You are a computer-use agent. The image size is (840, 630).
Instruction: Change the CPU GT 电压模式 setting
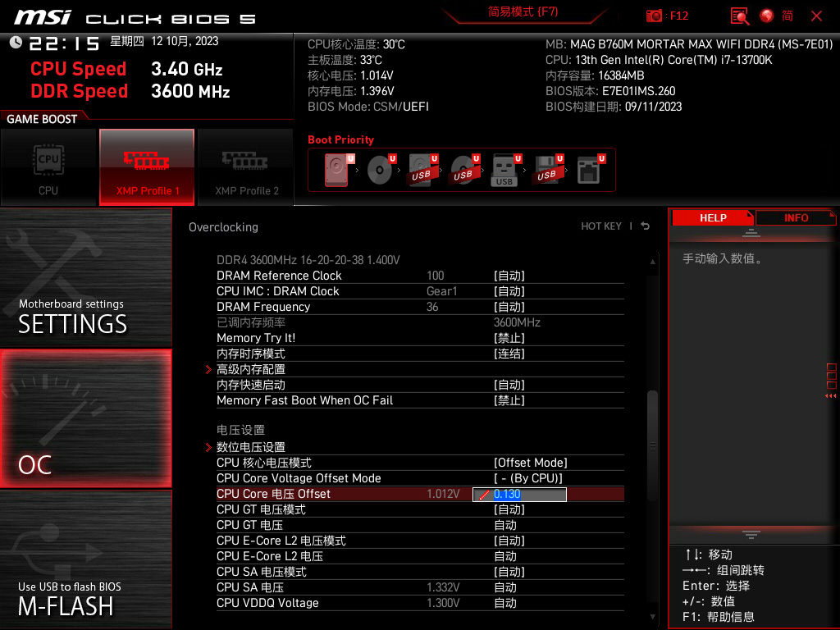click(x=420, y=509)
